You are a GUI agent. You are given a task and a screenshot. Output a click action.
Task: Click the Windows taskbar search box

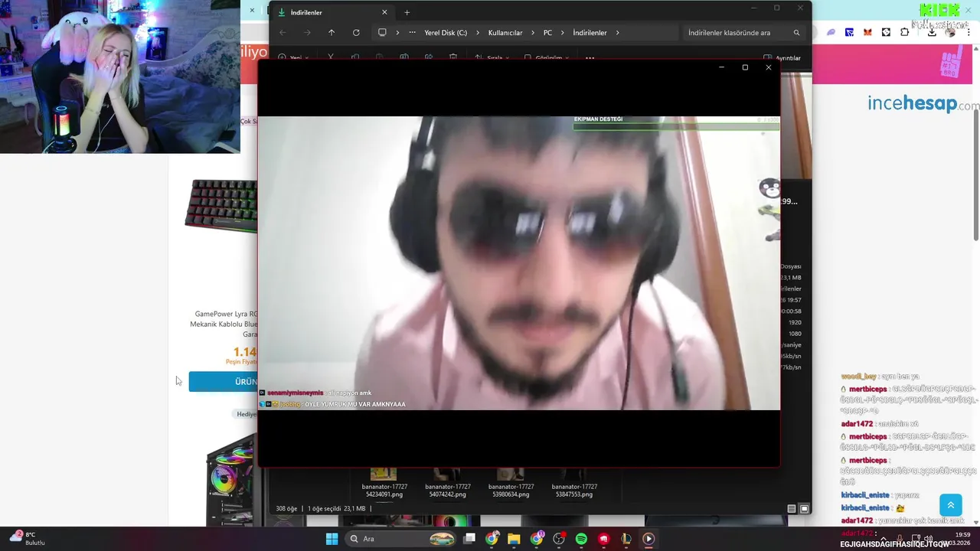coord(400,539)
